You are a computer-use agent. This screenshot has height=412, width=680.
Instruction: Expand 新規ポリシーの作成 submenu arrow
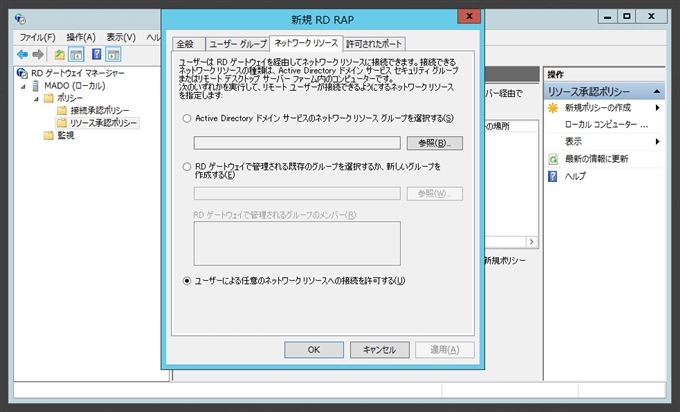click(x=657, y=108)
